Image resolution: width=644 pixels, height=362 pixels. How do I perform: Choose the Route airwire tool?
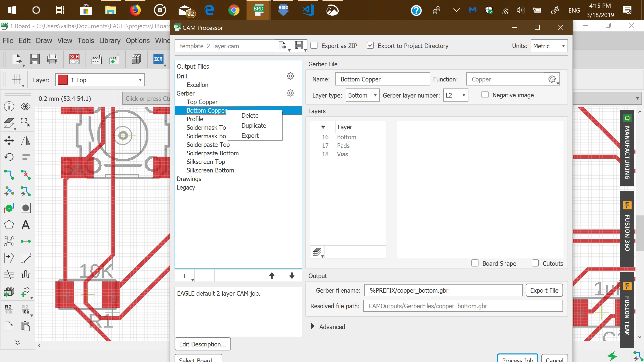pyautogui.click(x=9, y=174)
